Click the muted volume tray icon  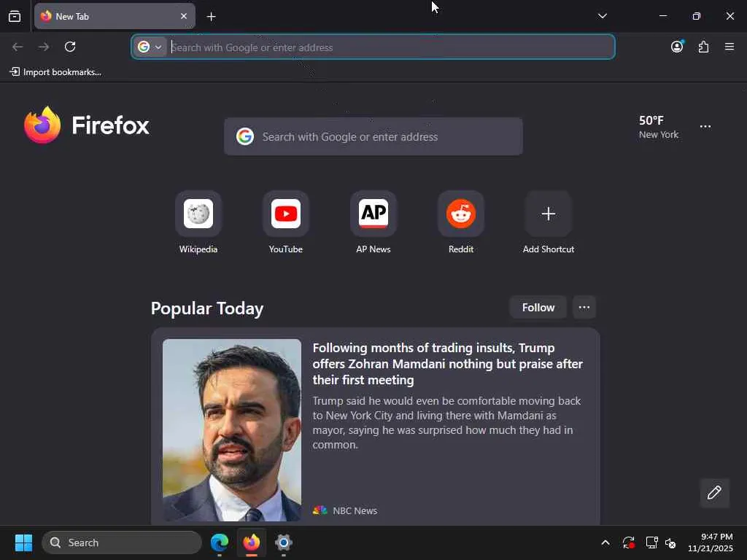[x=670, y=542]
